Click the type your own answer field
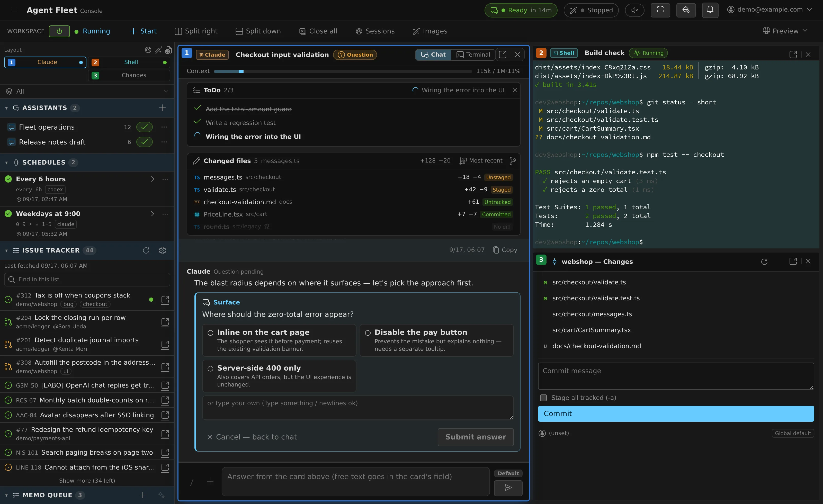Screen dimensions: 823x504 tap(358, 408)
